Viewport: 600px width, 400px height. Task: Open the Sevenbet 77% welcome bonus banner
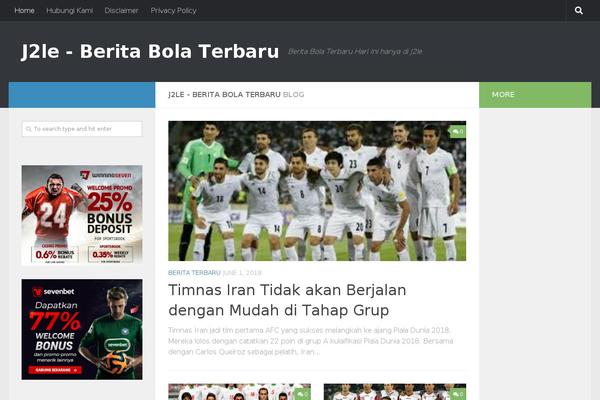click(x=82, y=330)
